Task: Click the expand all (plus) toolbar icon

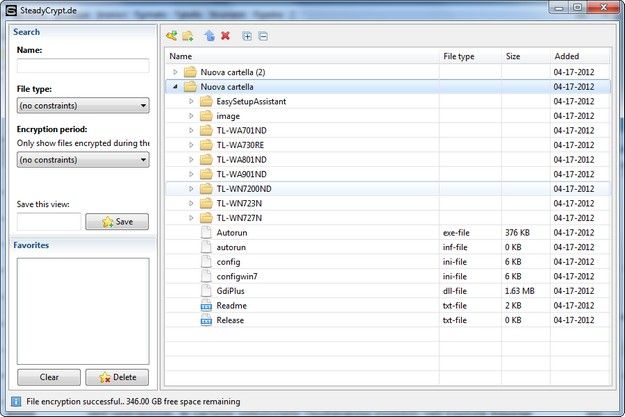Action: pos(247,36)
